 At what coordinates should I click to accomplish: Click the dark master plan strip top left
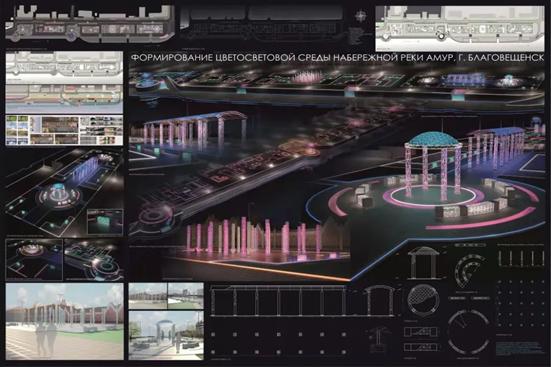[x=90, y=23]
